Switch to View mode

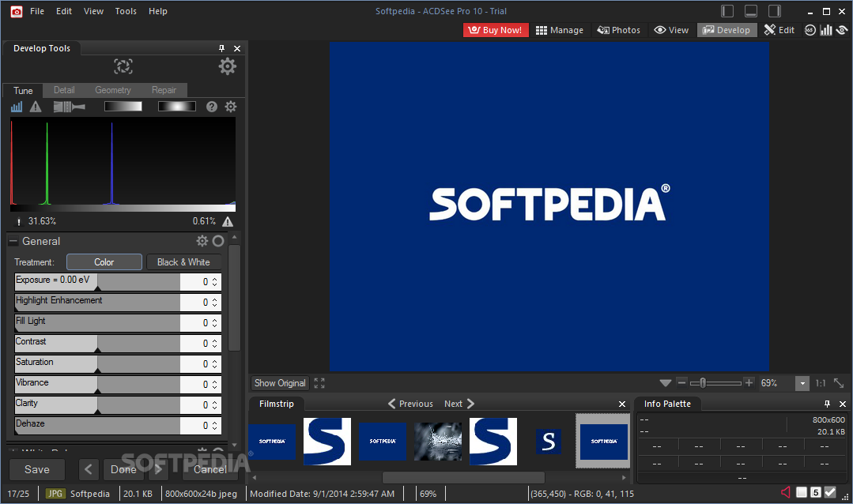pyautogui.click(x=671, y=30)
